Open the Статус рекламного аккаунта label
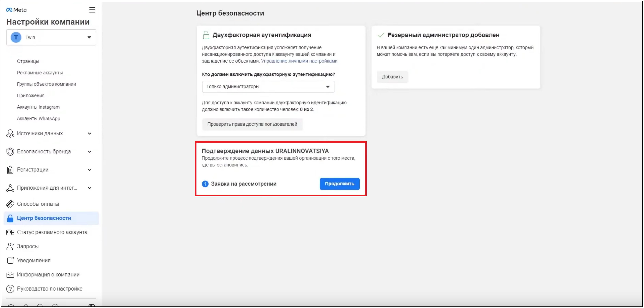Viewport: 644px width, 308px height. (x=52, y=232)
